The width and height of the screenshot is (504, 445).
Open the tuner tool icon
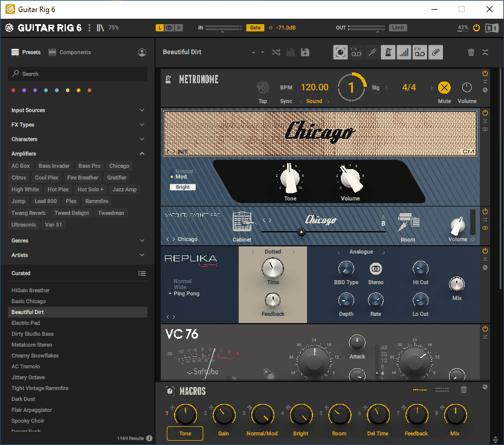(x=372, y=53)
